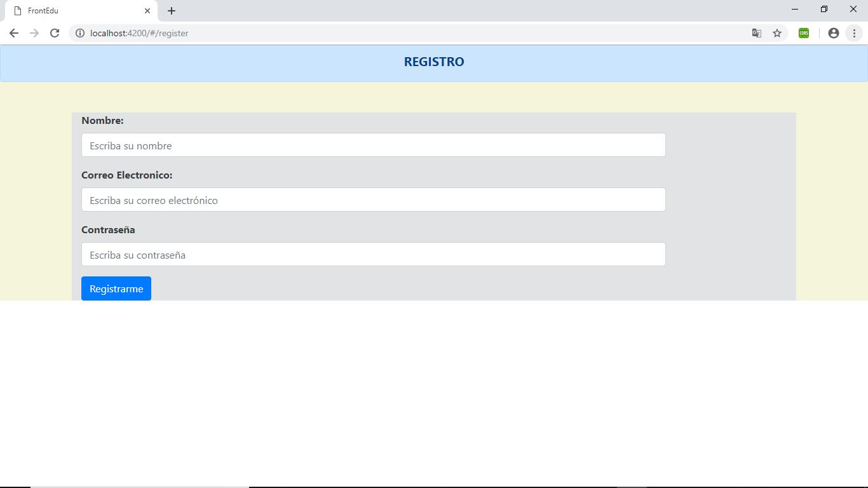This screenshot has width=868, height=488.
Task: Click the Nombre: label
Action: tap(103, 121)
